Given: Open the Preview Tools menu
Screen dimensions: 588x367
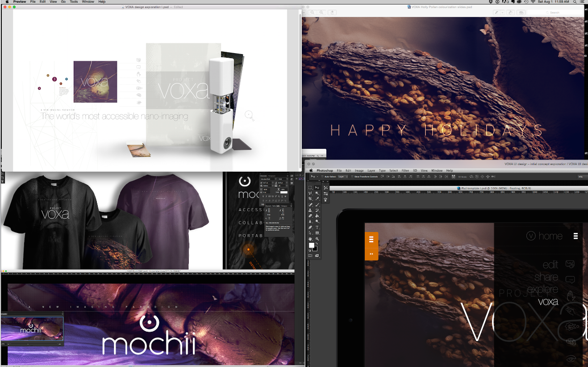Looking at the screenshot, I should pyautogui.click(x=74, y=2).
